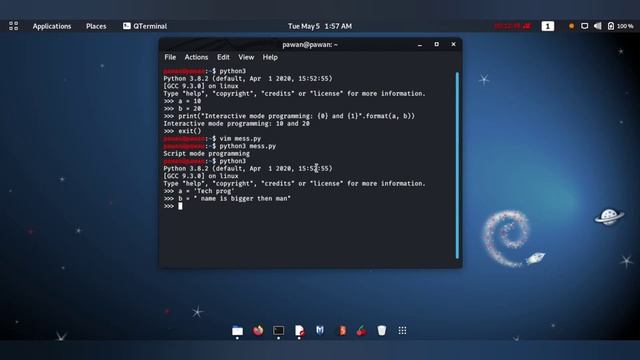
Task: Open the Files folder dock icon
Action: point(237,330)
